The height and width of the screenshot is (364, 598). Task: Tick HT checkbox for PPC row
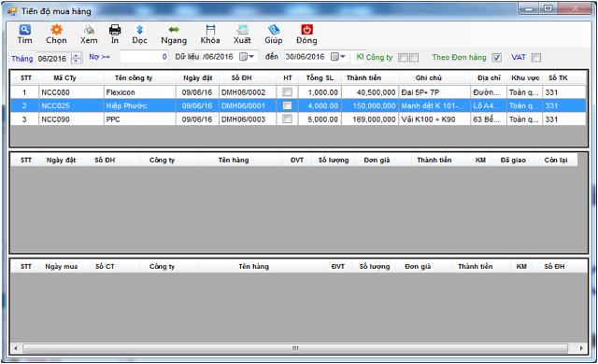(287, 119)
